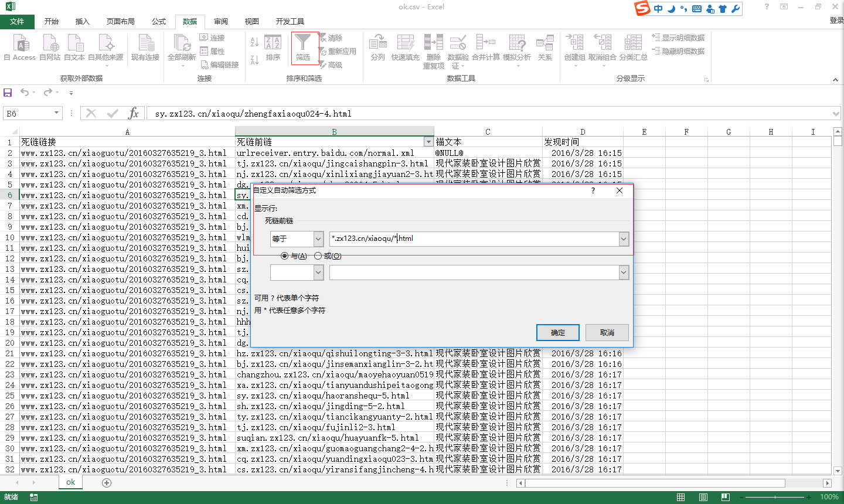Switch to the 页面布局 tab
Image resolution: width=844 pixels, height=504 pixels.
[x=121, y=22]
